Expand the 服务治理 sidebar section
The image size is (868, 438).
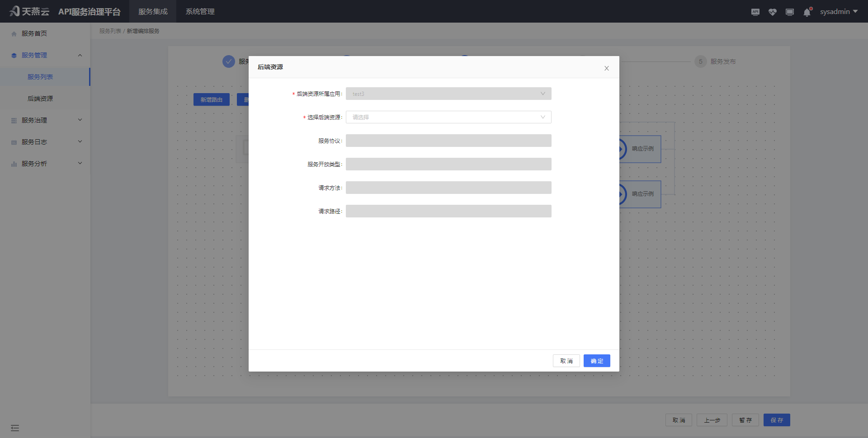click(x=45, y=120)
